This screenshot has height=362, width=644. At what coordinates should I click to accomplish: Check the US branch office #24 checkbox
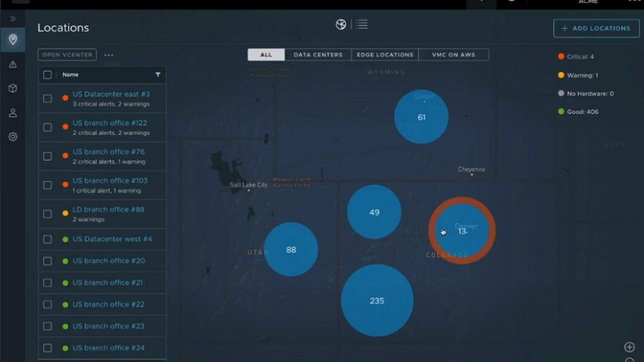(47, 348)
